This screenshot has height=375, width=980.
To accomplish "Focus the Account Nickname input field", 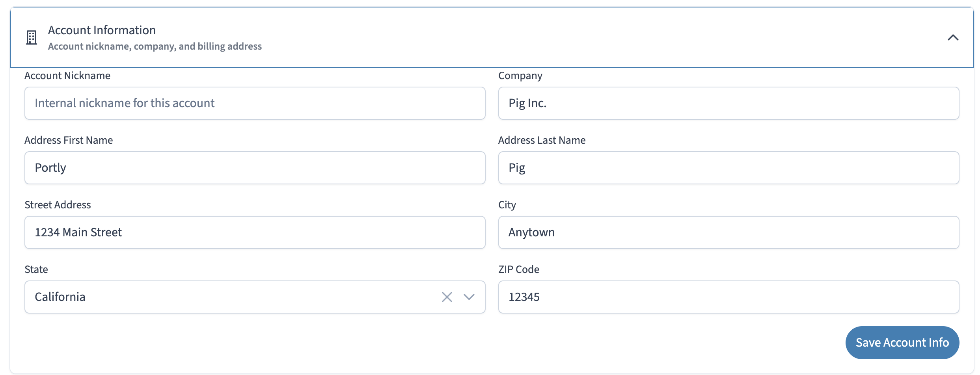I will [x=255, y=103].
